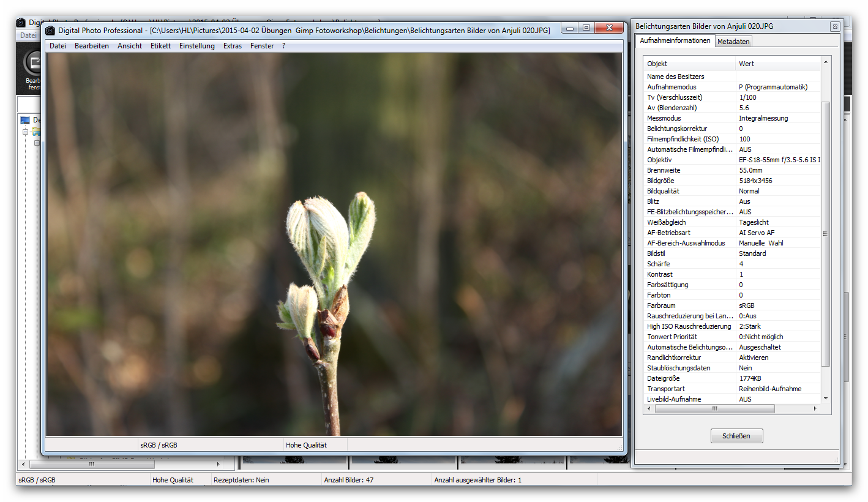868x502 pixels.
Task: Click the AF-Betriebsart value AI Servo AF
Action: coord(757,233)
